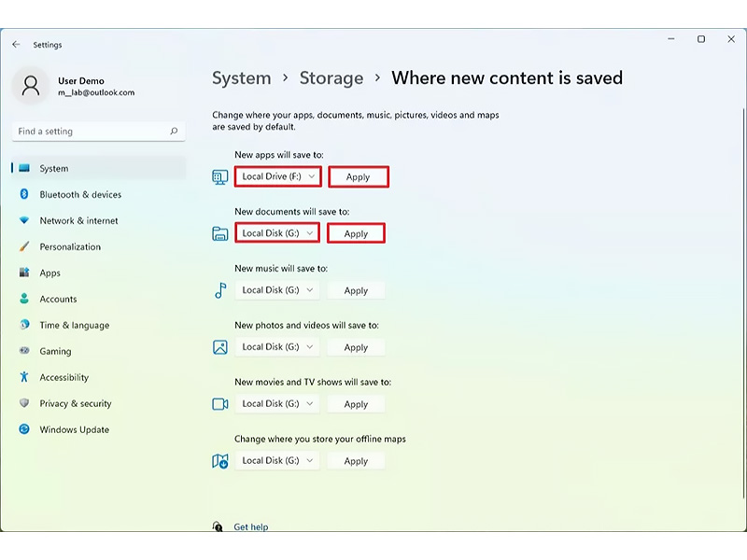Click the page vertical scrollbar

click(x=743, y=305)
